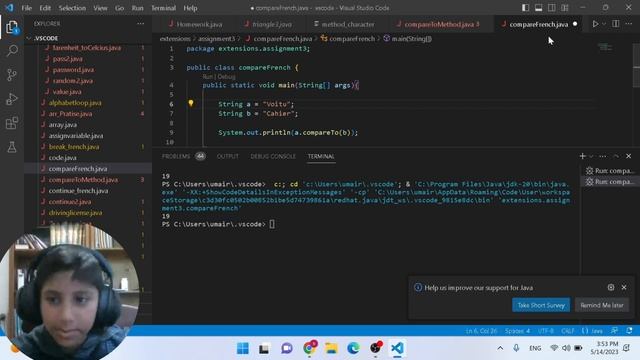Viewport: 640px width, 360px height.
Task: Click compareFrench class in breadcrumb
Action: point(352,39)
